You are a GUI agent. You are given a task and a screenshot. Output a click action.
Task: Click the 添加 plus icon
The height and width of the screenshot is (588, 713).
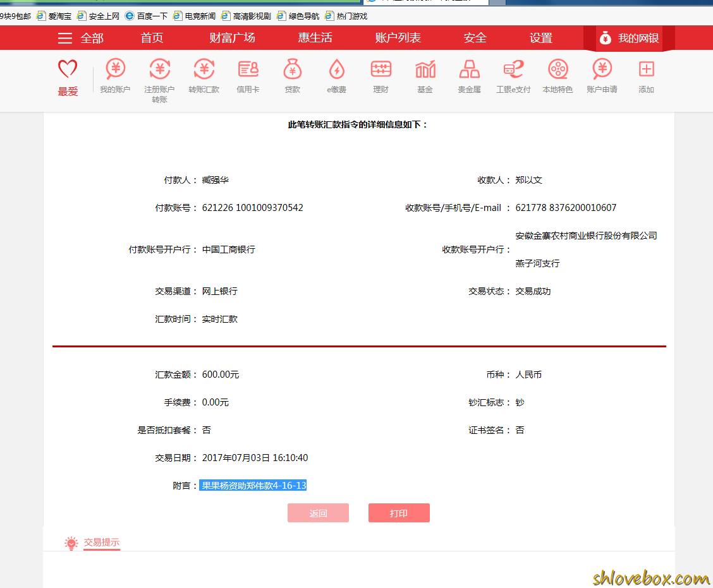(x=646, y=69)
